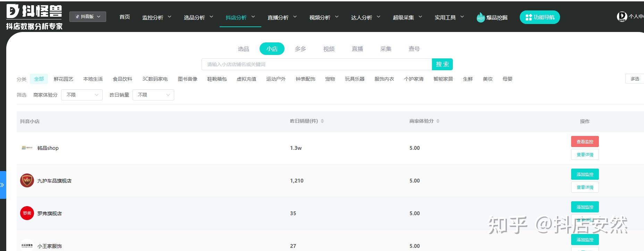Filter by 运动户外 category
This screenshot has width=644, height=251.
pyautogui.click(x=276, y=79)
